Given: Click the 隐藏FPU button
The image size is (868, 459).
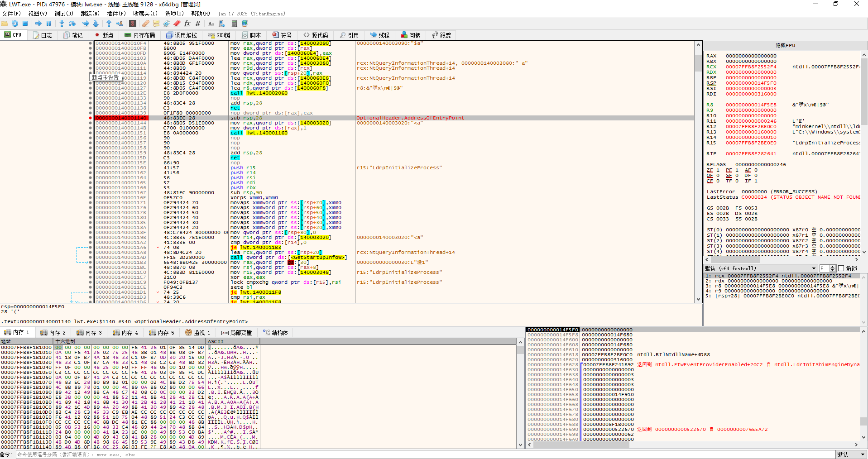Looking at the screenshot, I should pos(785,45).
